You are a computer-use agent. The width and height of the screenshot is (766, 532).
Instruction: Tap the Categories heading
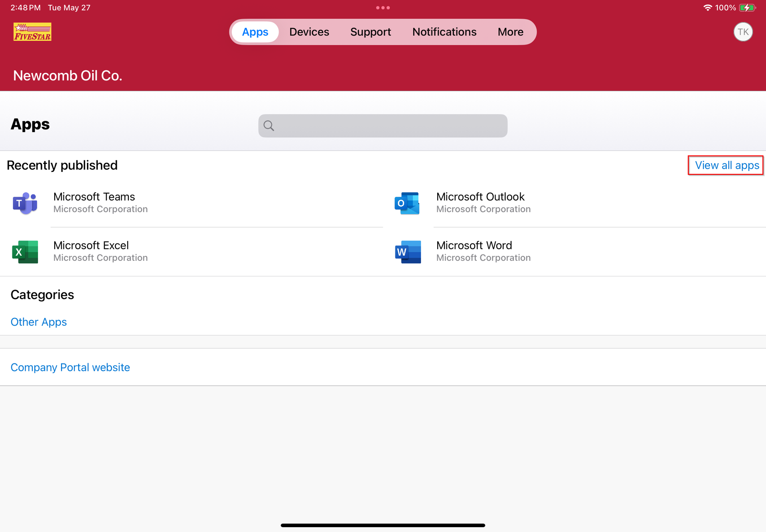pos(42,295)
